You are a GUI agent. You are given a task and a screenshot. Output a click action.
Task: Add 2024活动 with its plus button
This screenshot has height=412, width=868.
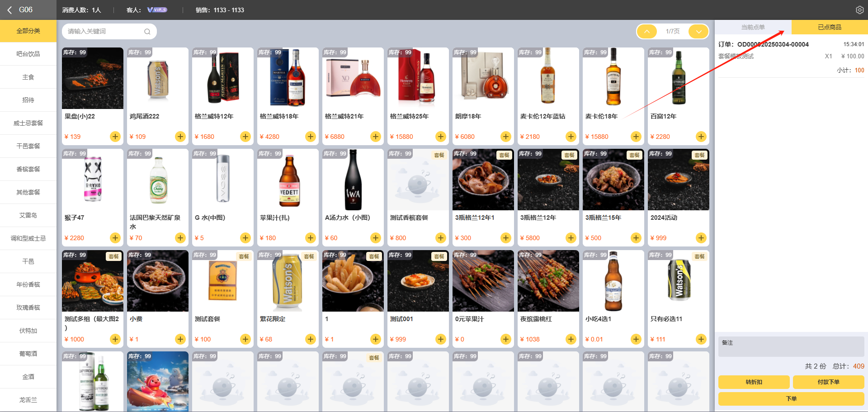(701, 238)
